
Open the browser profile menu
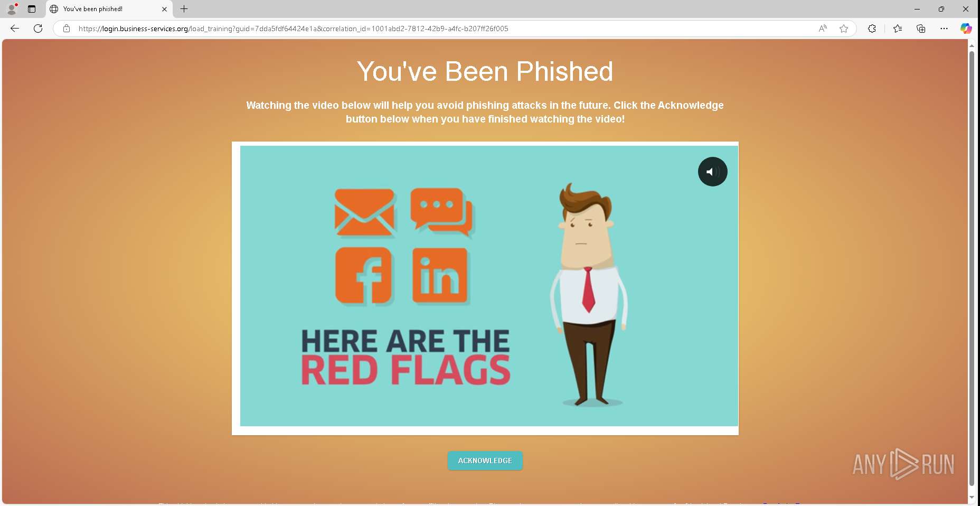[12, 9]
